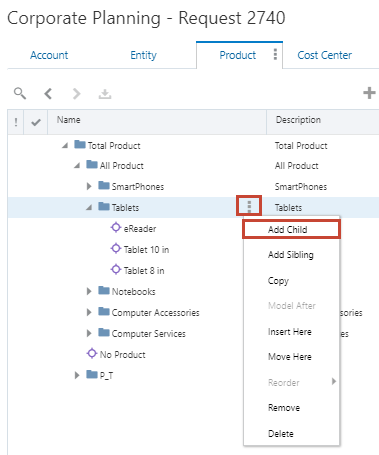
Task: Click the checkmark column header
Action: (36, 123)
